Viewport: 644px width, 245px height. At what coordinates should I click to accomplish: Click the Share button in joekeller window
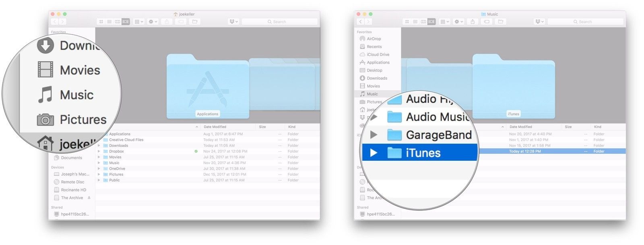click(167, 22)
